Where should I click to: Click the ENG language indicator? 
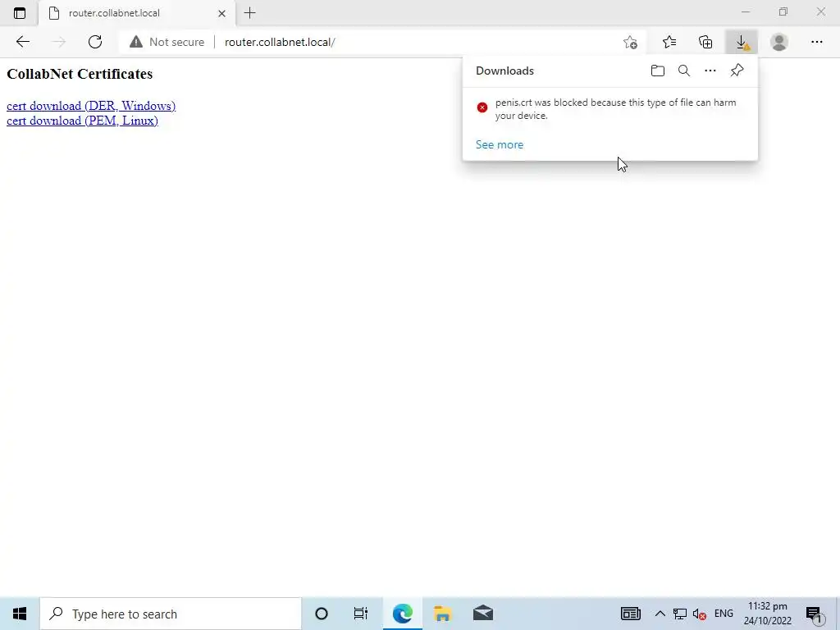click(x=724, y=614)
